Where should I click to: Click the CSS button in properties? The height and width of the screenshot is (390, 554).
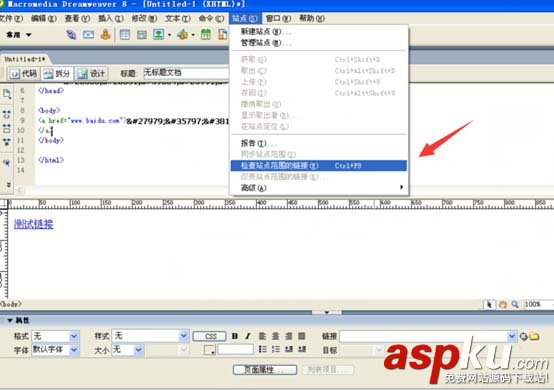click(x=210, y=336)
